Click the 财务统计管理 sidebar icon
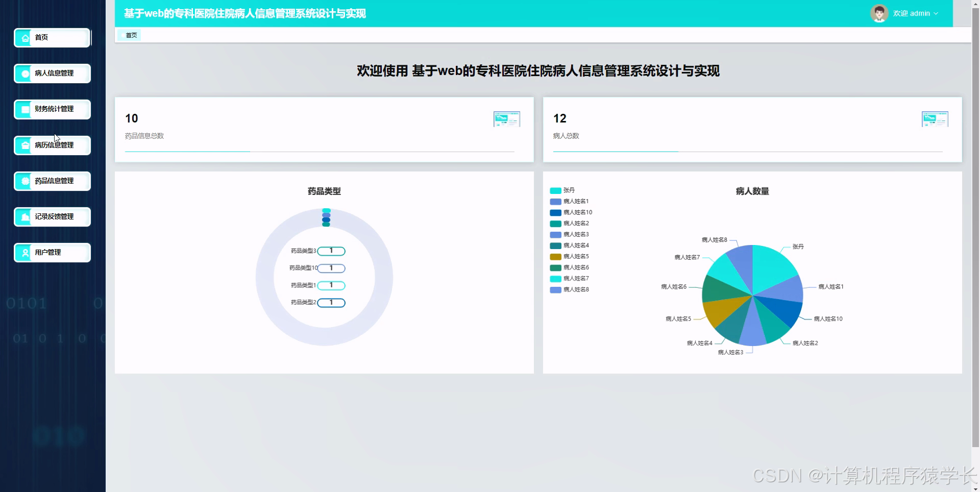Screen dimensions: 980x492 25,109
